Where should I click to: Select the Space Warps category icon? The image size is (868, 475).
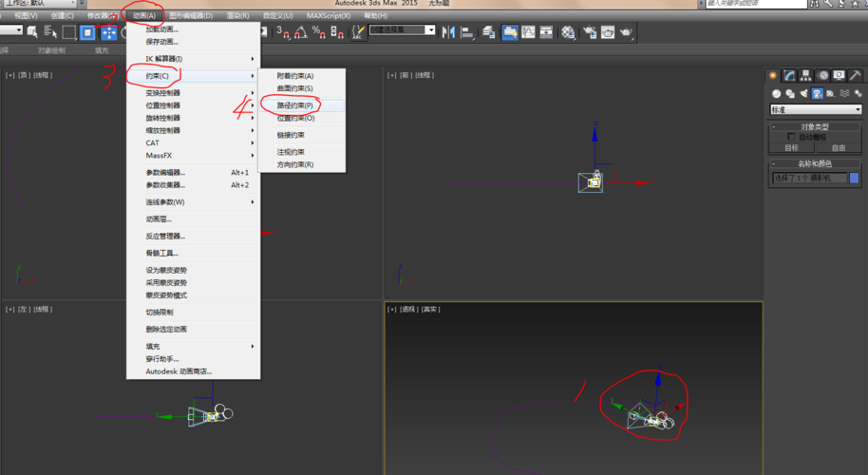click(x=844, y=93)
